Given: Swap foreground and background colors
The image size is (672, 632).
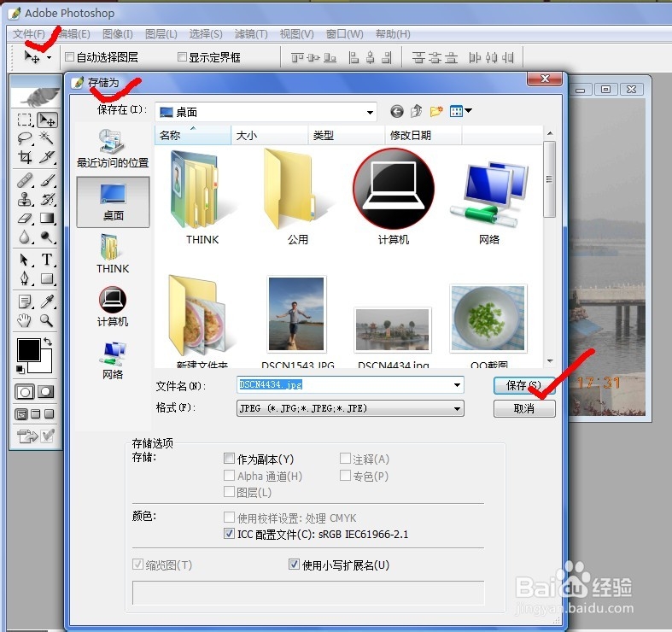Looking at the screenshot, I should [48, 342].
